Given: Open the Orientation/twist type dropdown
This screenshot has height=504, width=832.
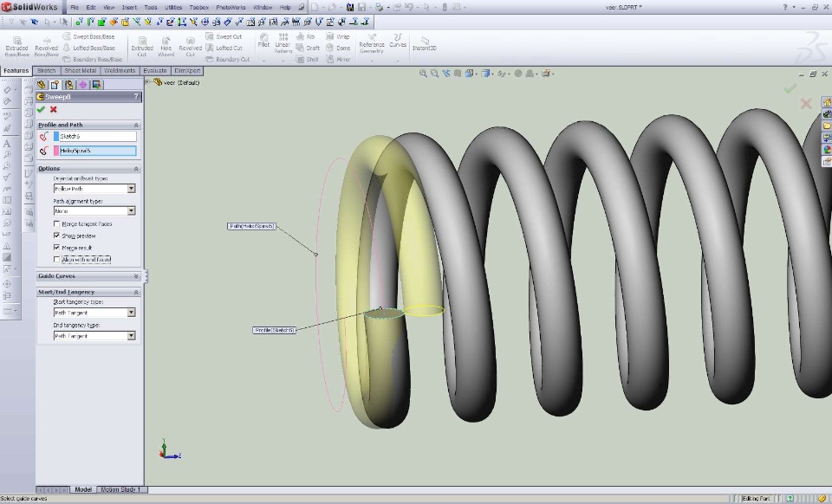Looking at the screenshot, I should pos(131,188).
